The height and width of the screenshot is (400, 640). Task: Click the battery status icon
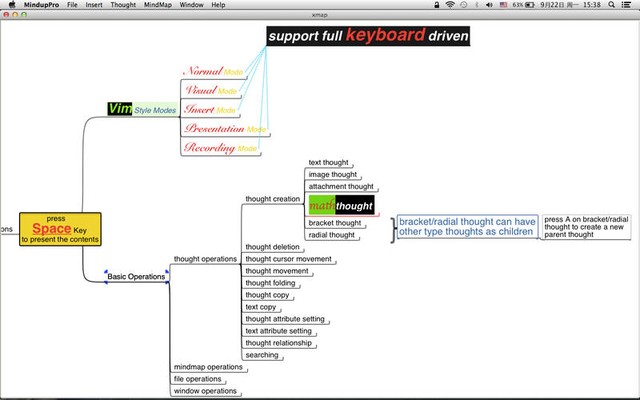pos(530,5)
